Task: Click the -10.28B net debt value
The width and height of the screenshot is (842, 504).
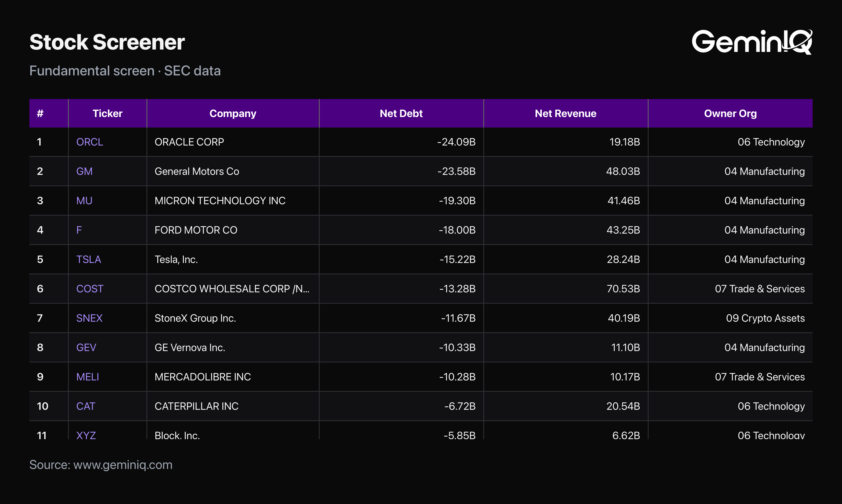Action: tap(457, 377)
